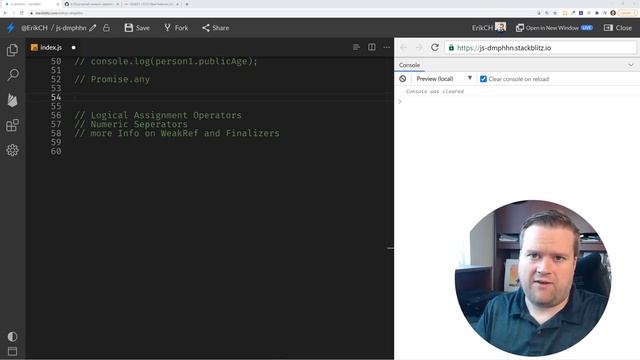Open the Files explorer sidebar icon
Image resolution: width=640 pixels, height=360 pixels.
pos(12,50)
